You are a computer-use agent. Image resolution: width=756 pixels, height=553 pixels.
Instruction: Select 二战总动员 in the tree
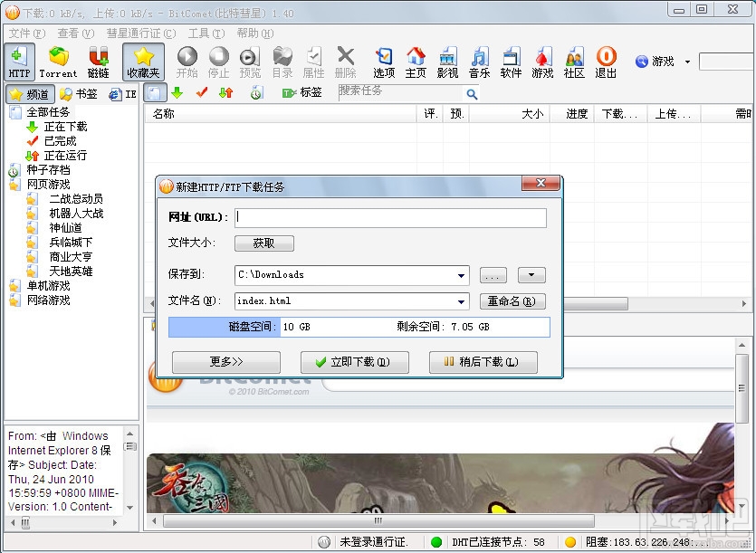pos(76,199)
